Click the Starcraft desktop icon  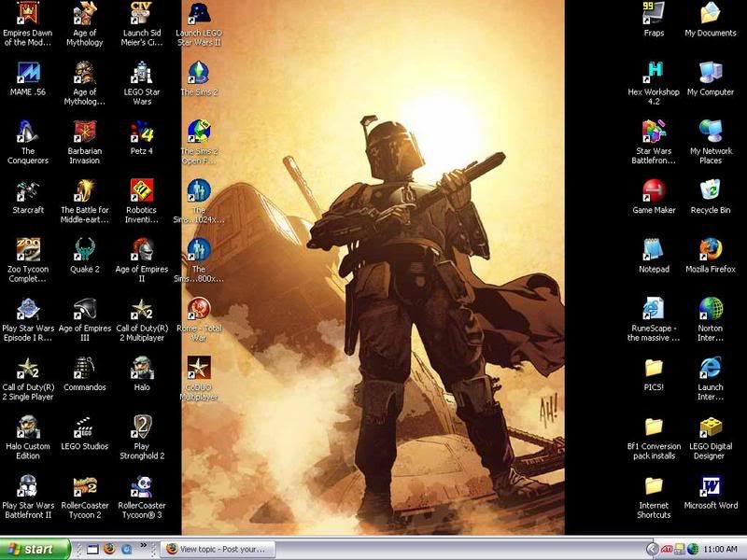click(28, 197)
